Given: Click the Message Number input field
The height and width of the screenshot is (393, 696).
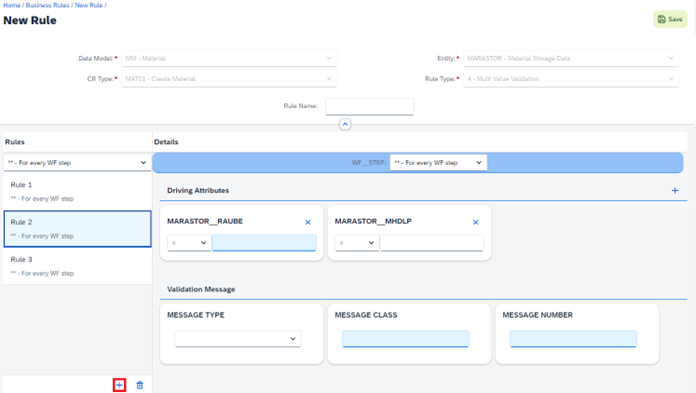Looking at the screenshot, I should [573, 339].
